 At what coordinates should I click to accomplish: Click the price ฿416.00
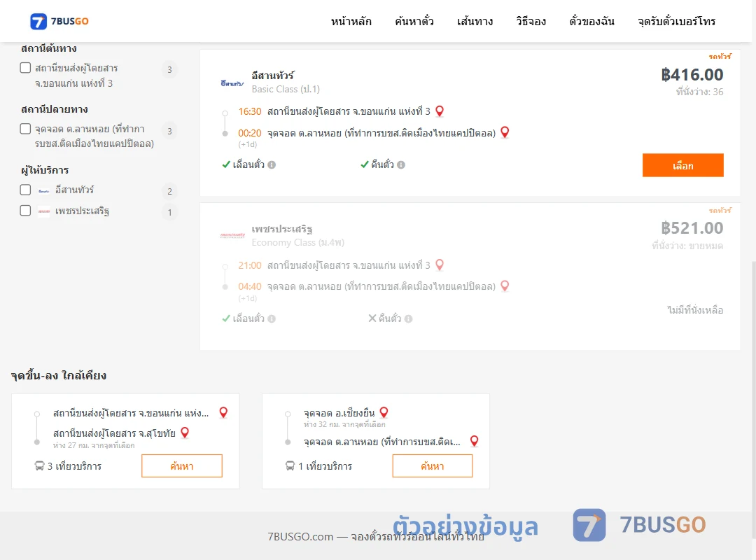point(692,75)
